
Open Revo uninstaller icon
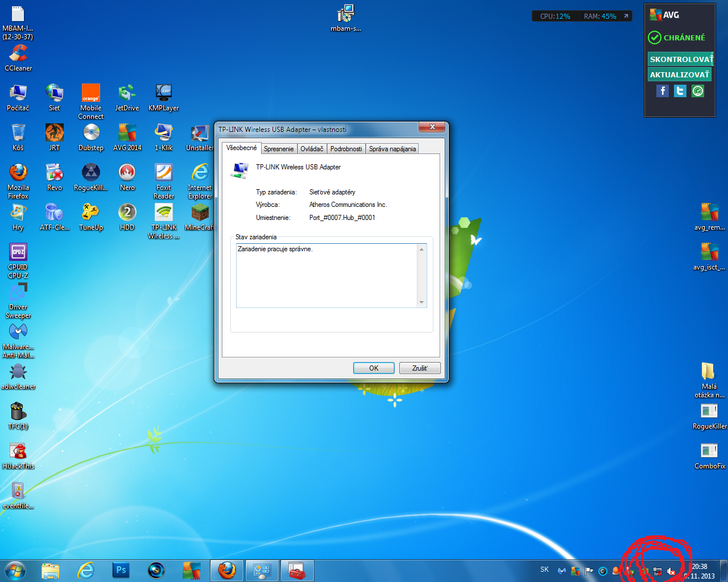pyautogui.click(x=55, y=177)
